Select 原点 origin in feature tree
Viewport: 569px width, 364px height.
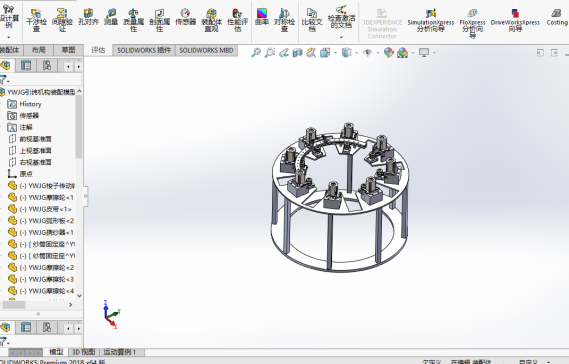(20, 174)
